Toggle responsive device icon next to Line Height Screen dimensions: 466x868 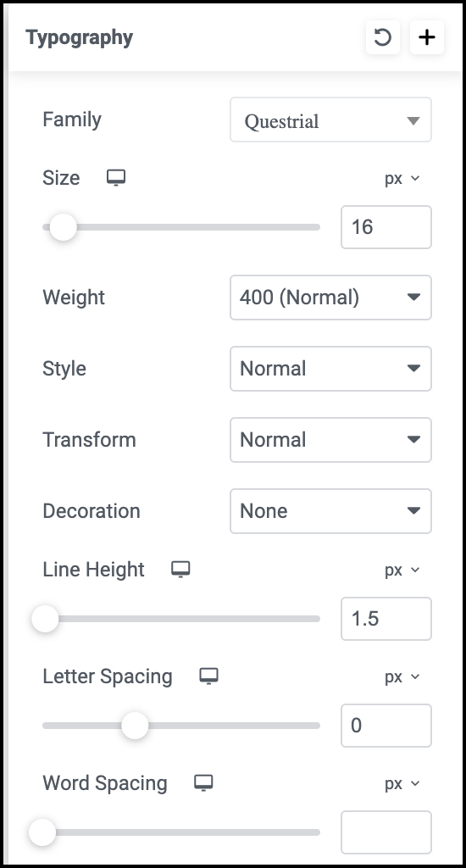(x=180, y=569)
